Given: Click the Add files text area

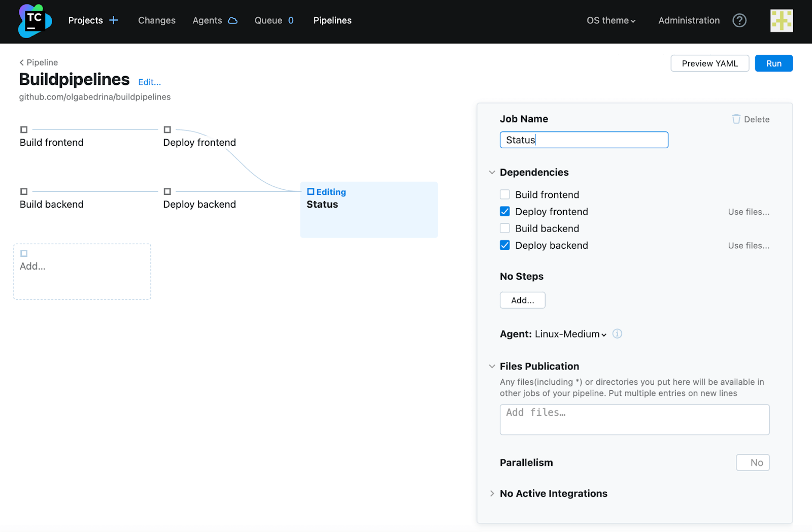Looking at the screenshot, I should [x=634, y=419].
